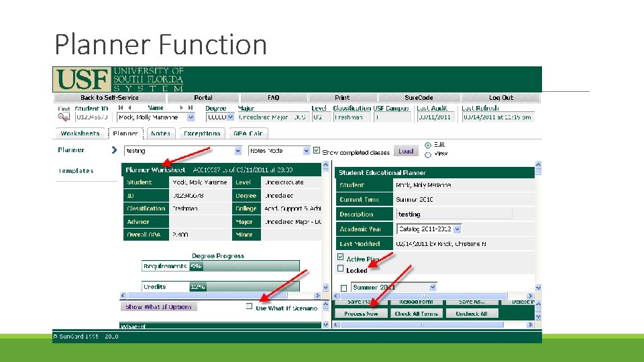The image size is (644, 362).
Task: Switch to the GPA Calc tab
Action: pos(248,133)
